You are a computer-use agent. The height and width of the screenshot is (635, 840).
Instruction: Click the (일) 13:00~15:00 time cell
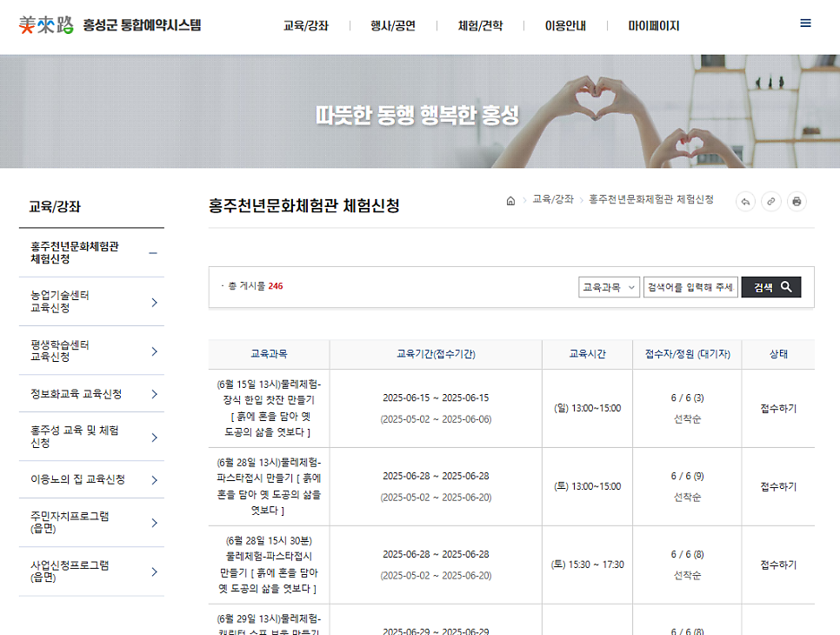[x=587, y=408]
